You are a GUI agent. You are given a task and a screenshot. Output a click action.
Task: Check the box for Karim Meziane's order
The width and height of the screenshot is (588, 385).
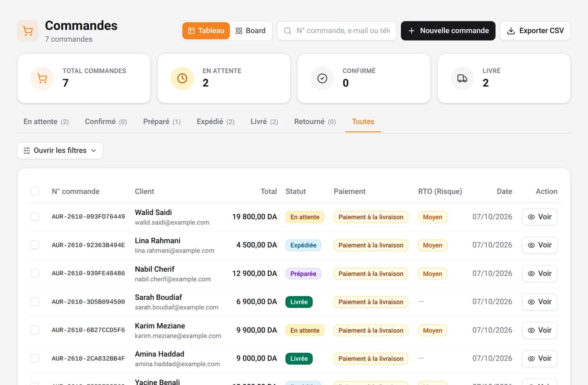[x=35, y=330]
